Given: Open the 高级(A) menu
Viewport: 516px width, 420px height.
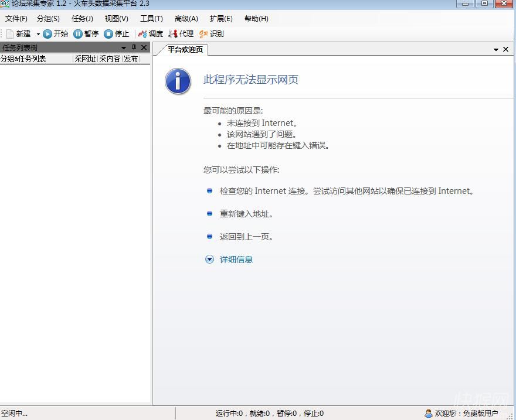Looking at the screenshot, I should tap(186, 19).
